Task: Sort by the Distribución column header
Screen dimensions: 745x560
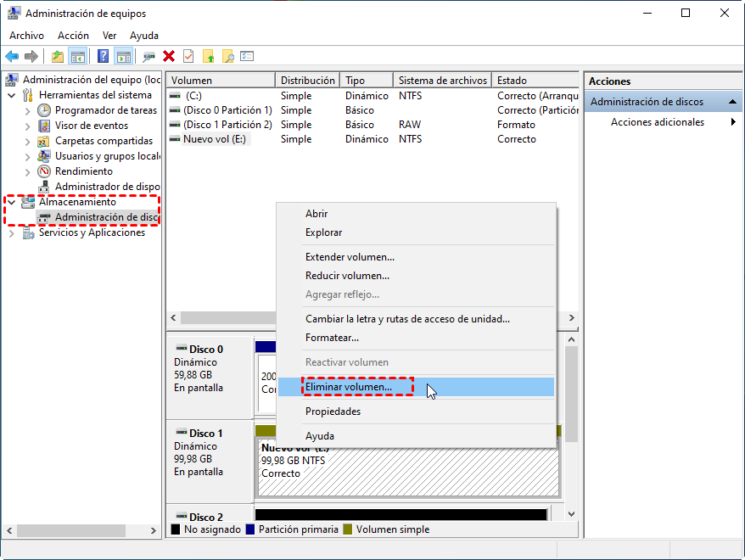Action: pyautogui.click(x=308, y=81)
